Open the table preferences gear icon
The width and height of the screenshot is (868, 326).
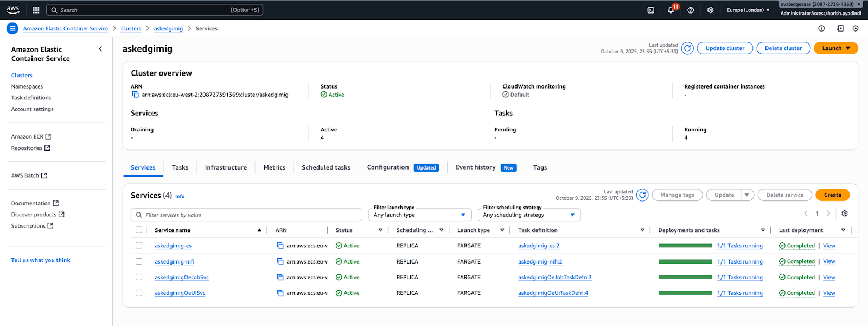(x=844, y=214)
